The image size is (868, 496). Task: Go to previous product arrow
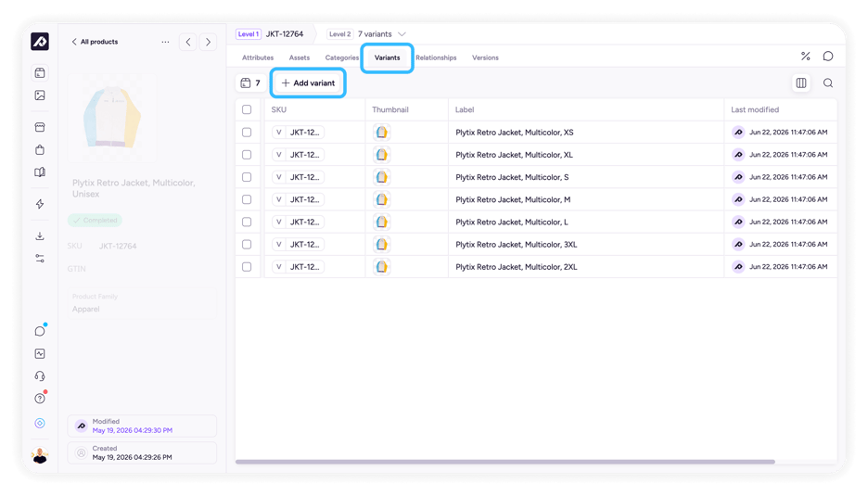pyautogui.click(x=188, y=42)
